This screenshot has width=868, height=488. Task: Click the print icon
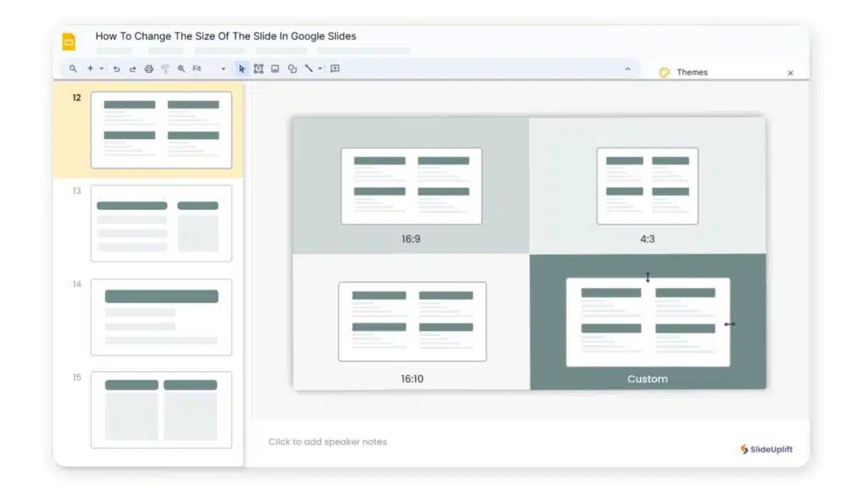click(x=149, y=69)
